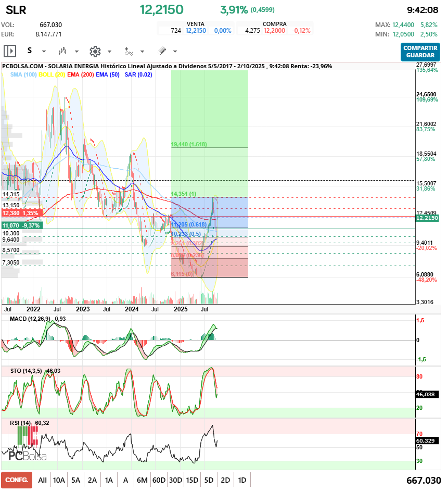Screen dimensions: 448x491
Task: Switch to the 6M time range
Action: tap(142, 480)
